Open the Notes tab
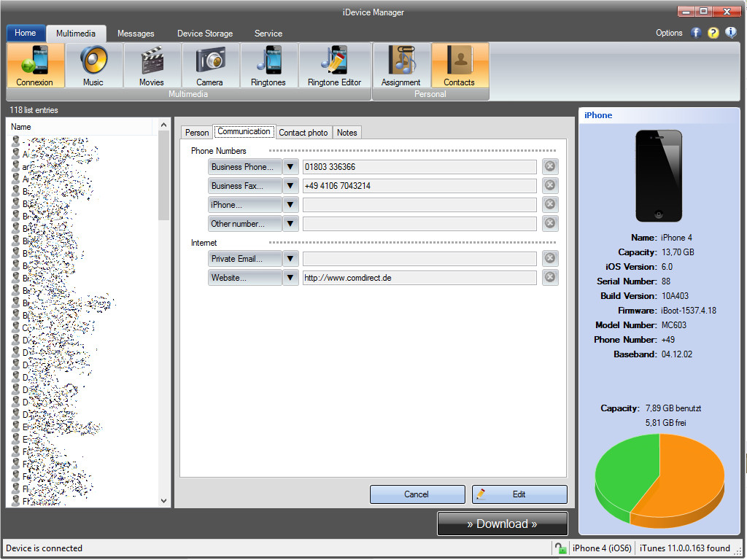The image size is (747, 560). pos(347,133)
